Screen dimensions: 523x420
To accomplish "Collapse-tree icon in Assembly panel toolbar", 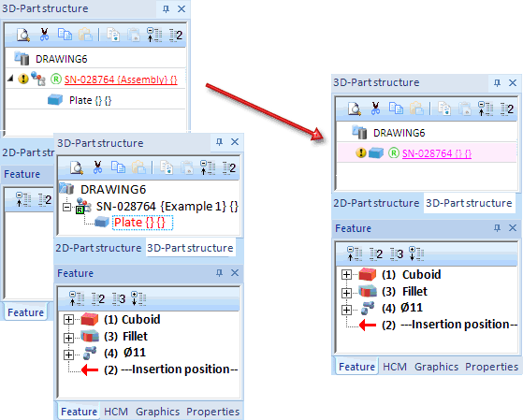I will 154,35.
